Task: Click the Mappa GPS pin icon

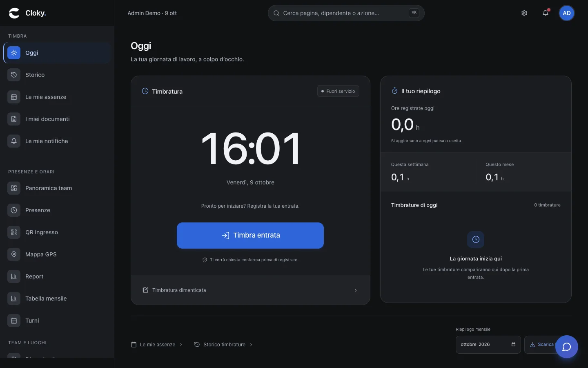Action: [14, 254]
